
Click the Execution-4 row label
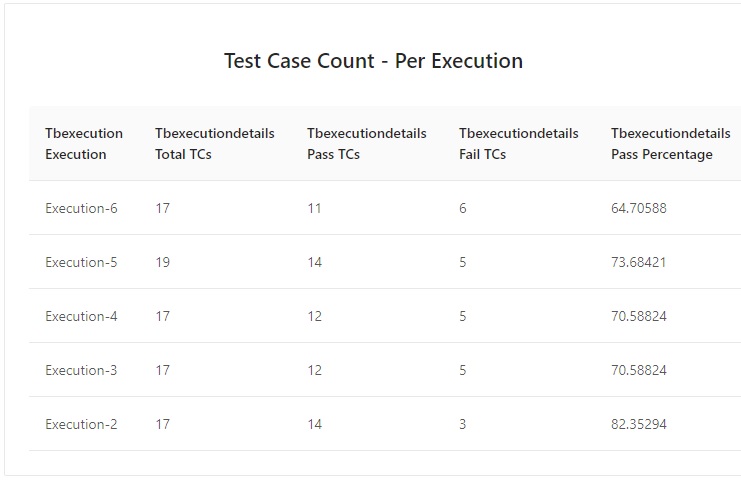pos(81,316)
